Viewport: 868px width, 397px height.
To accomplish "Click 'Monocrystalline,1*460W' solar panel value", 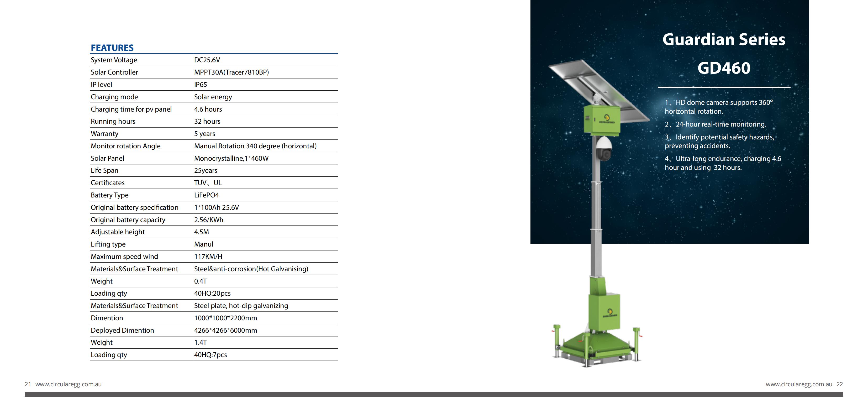I will tap(231, 158).
